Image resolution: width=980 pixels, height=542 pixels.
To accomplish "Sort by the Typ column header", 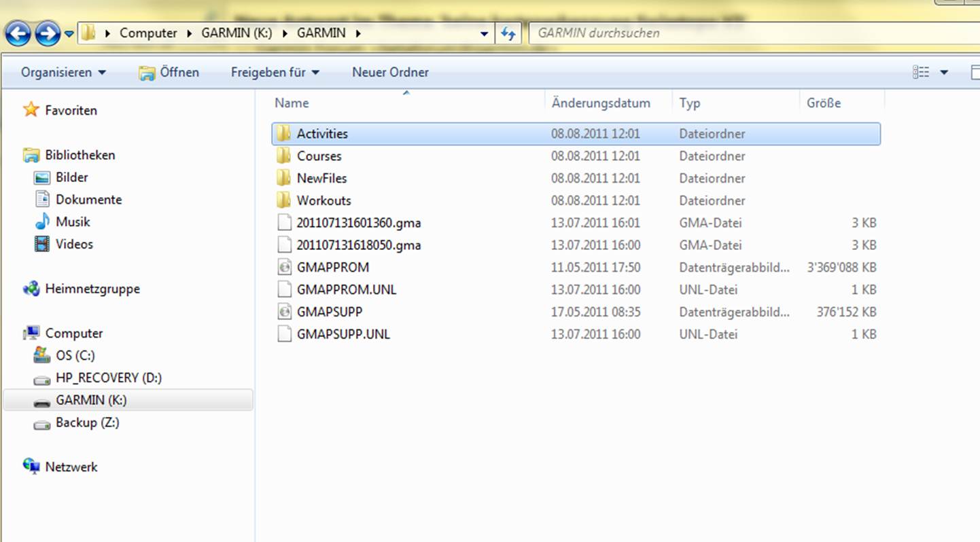I will pyautogui.click(x=690, y=103).
